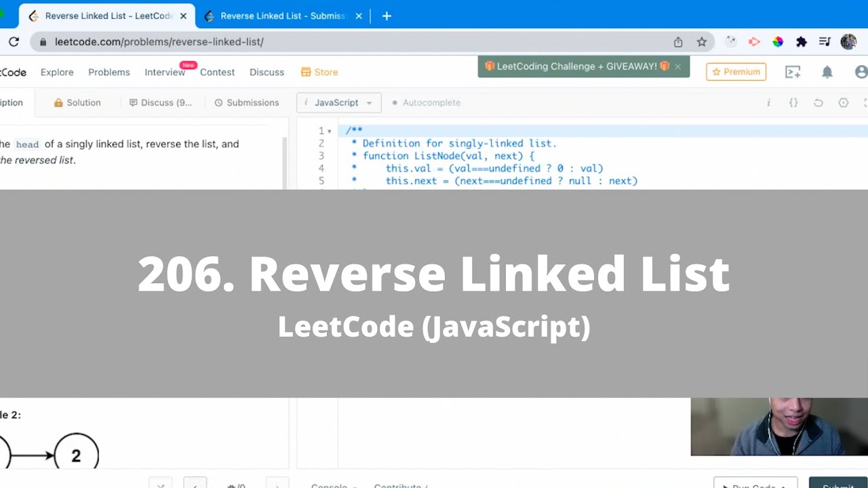
Task: Open the rainbow color wheel extension
Action: pos(778,42)
